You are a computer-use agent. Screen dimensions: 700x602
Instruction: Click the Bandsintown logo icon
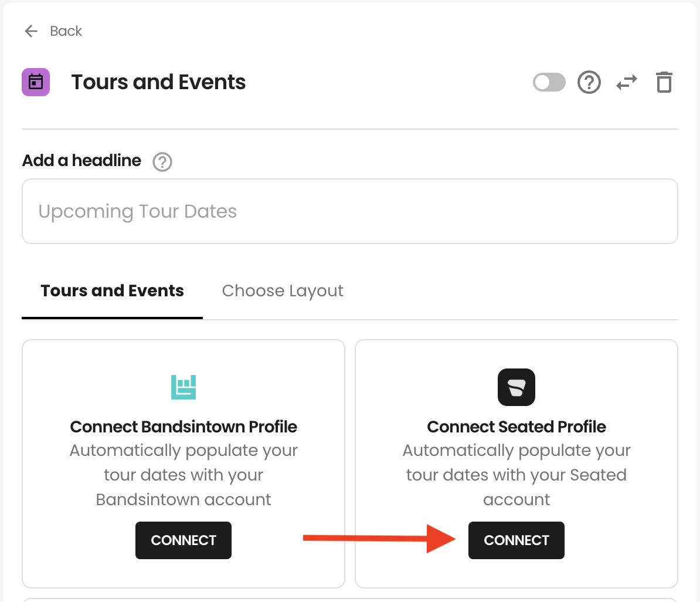(184, 387)
